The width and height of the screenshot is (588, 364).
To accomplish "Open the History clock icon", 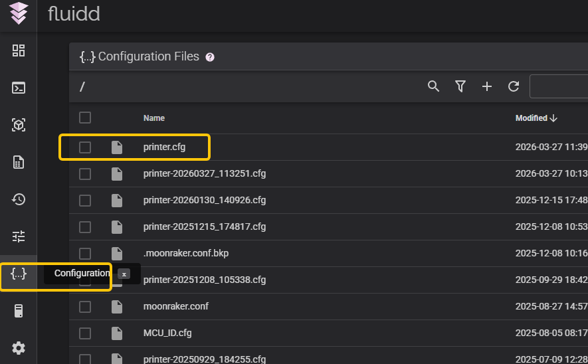I will pos(19,199).
